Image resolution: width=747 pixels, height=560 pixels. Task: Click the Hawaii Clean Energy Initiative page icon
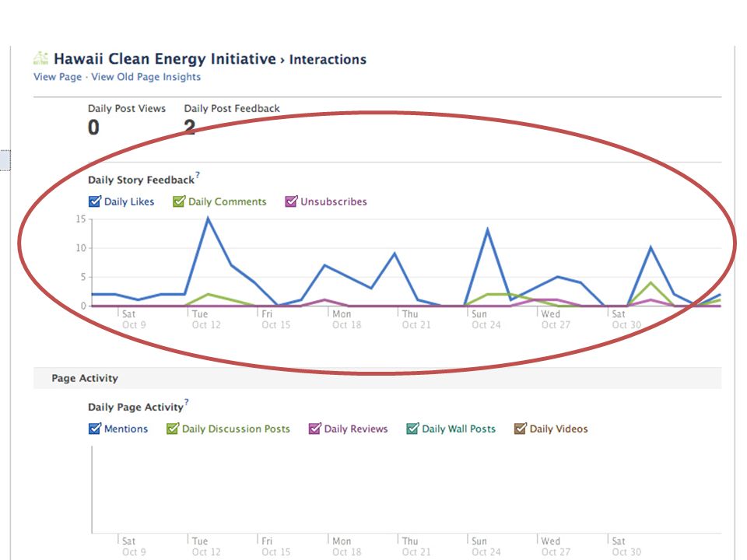40,58
